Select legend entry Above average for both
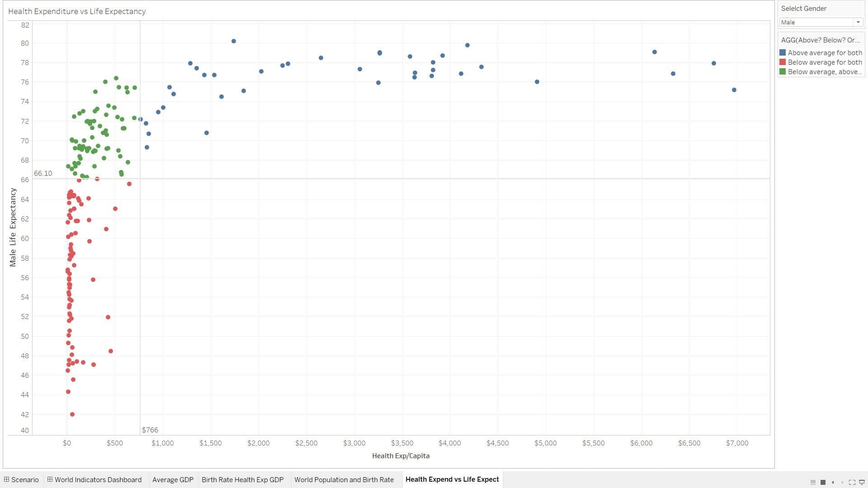Screen dimensions: 868x488 click(824, 52)
